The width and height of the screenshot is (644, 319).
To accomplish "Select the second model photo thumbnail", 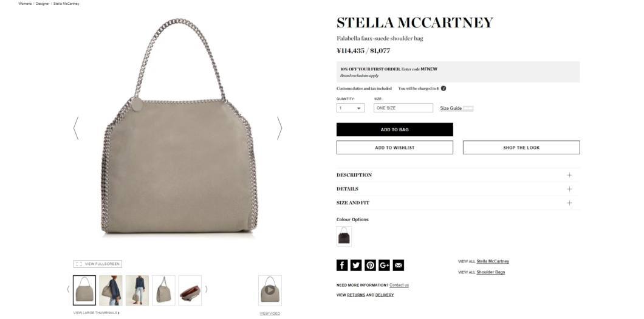I will 137,290.
